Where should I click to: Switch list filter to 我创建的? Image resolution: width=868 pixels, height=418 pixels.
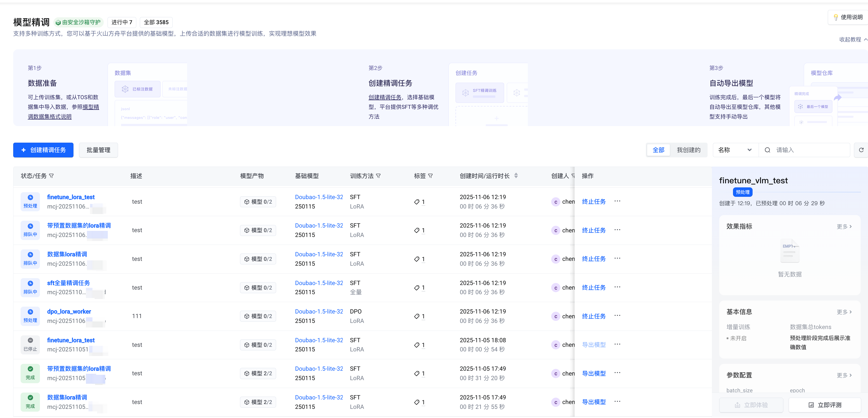689,150
